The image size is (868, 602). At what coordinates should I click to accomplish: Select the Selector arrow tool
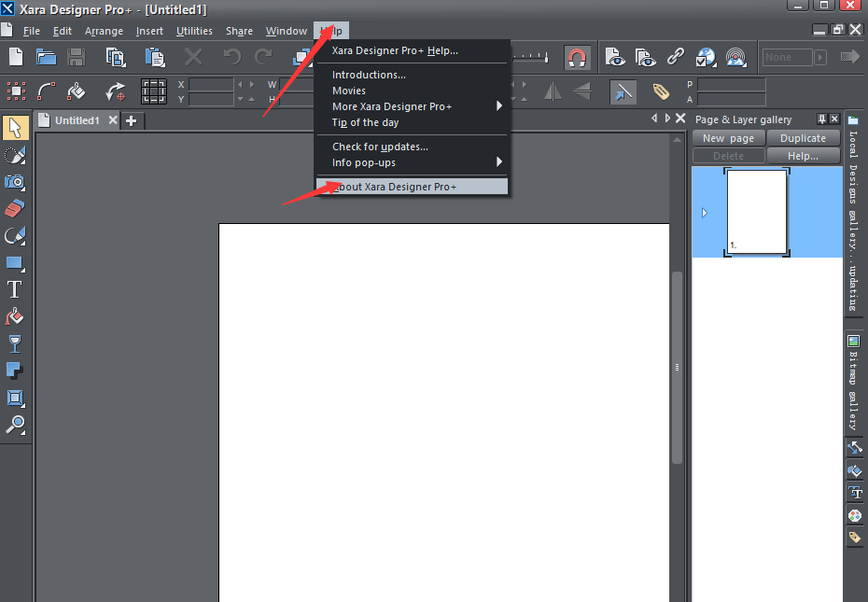(x=15, y=128)
